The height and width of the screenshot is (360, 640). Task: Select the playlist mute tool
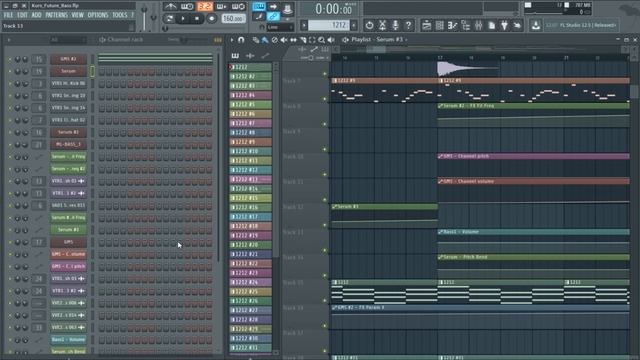coord(284,40)
